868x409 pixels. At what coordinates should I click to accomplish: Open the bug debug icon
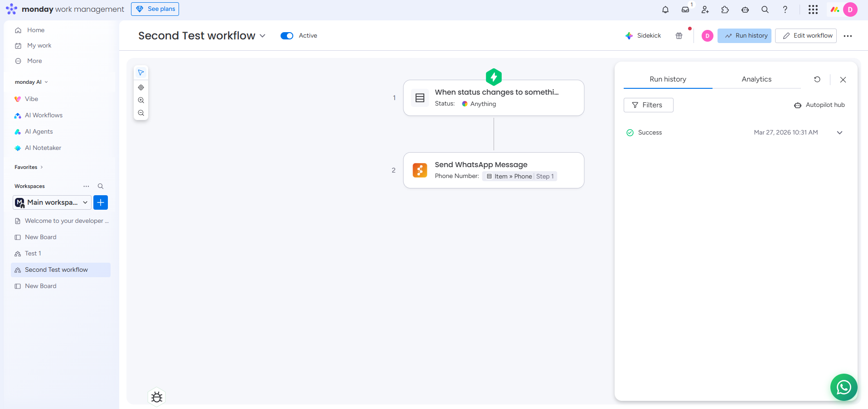(x=157, y=397)
